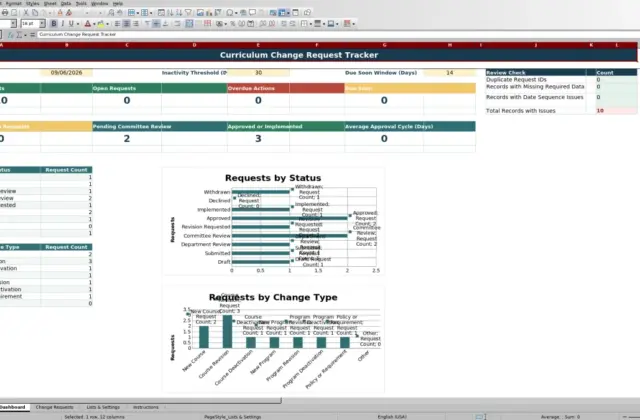Click the Align Left icon
The image size is (640, 420).
tap(117, 24)
